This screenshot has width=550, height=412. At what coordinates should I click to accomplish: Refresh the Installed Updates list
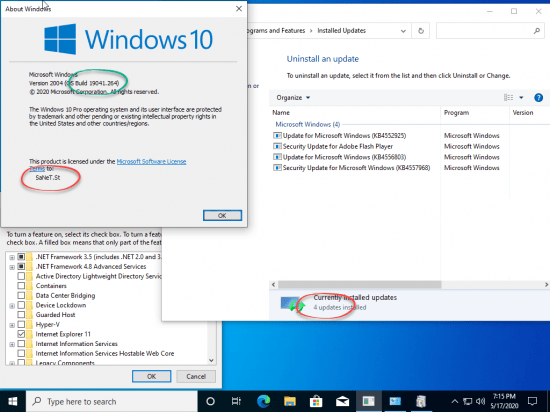421,31
